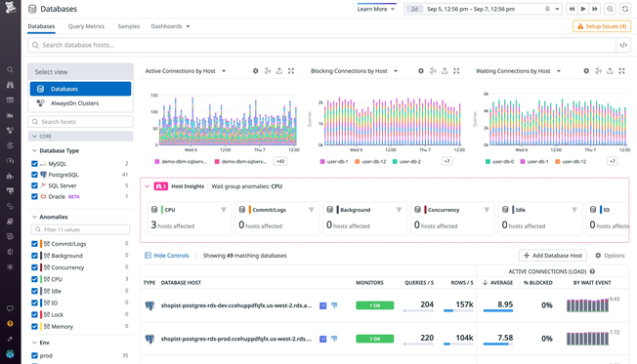This screenshot has width=637, height=364.
Task: Toggle Background anomaly checkbox
Action: point(34,256)
